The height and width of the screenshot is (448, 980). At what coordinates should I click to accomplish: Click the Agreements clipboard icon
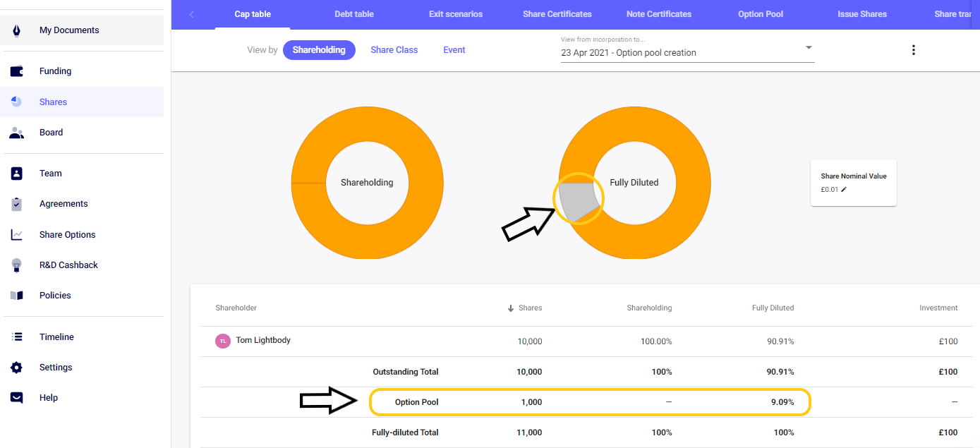tap(16, 204)
